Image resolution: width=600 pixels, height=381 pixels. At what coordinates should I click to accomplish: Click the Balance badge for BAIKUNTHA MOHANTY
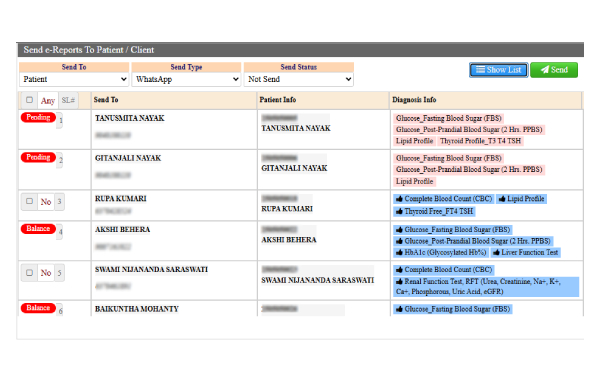pyautogui.click(x=38, y=308)
